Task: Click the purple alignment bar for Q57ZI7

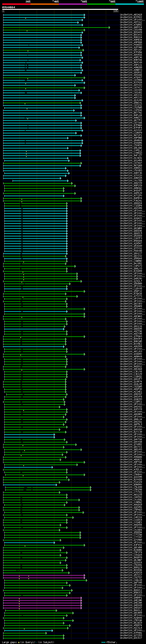Action: pyautogui.click(x=44, y=575)
